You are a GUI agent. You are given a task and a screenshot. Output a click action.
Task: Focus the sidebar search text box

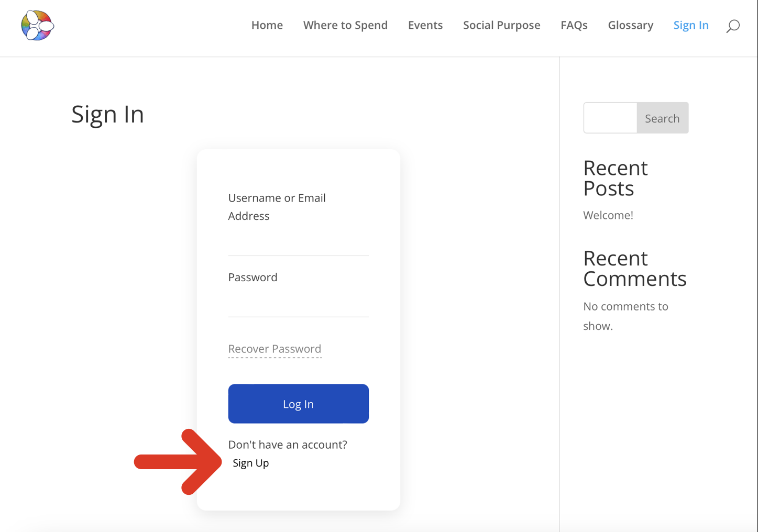(x=610, y=118)
